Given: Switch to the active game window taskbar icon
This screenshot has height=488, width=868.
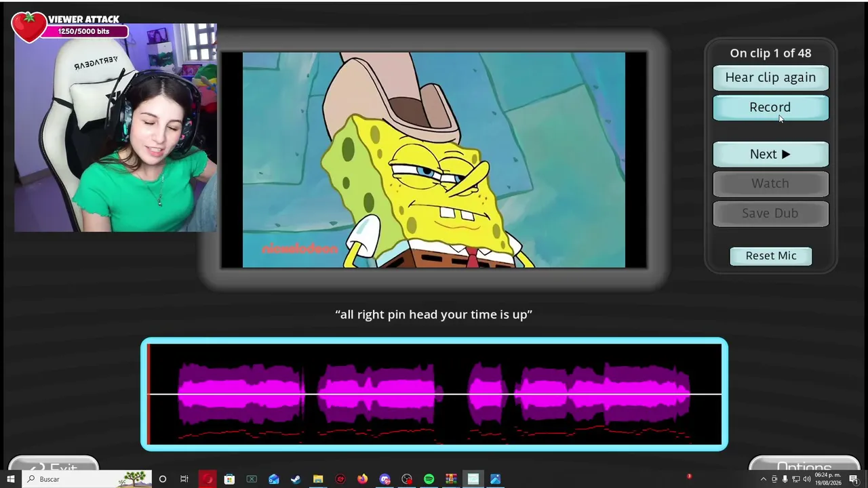Looking at the screenshot, I should pos(473,479).
